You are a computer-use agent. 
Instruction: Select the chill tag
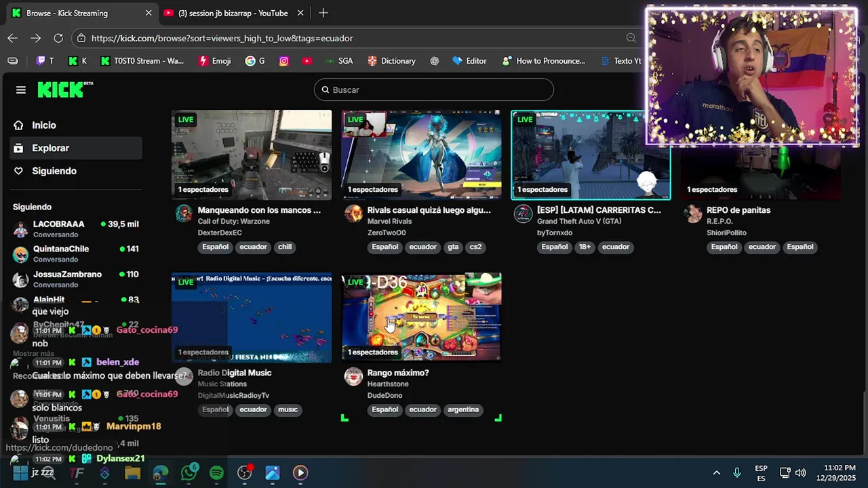click(285, 247)
